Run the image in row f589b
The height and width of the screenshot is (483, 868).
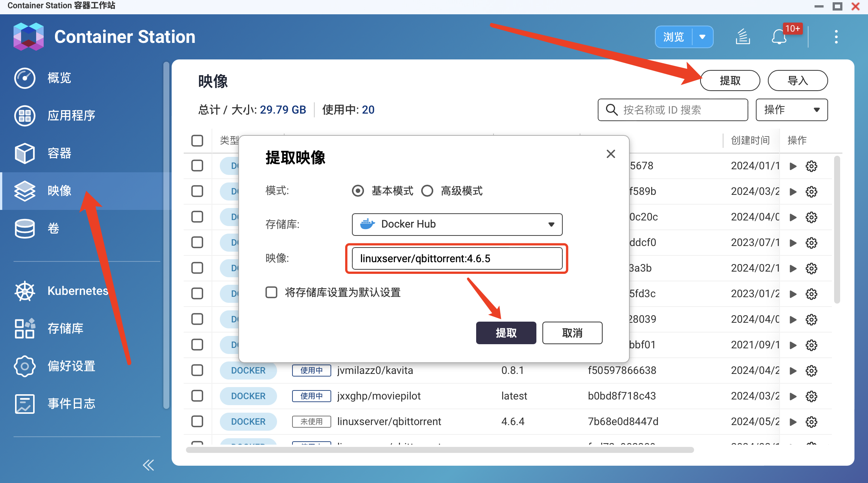pyautogui.click(x=793, y=191)
